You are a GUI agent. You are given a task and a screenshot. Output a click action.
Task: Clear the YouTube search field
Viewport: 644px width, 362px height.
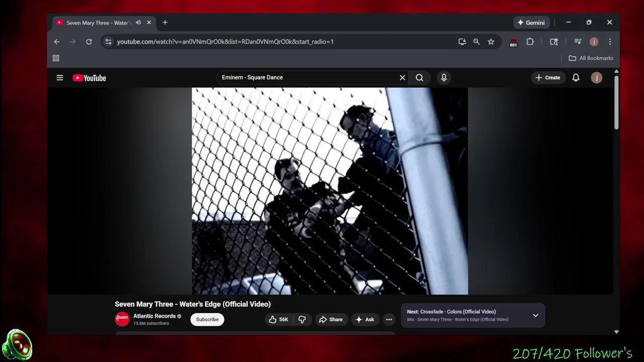pyautogui.click(x=403, y=77)
